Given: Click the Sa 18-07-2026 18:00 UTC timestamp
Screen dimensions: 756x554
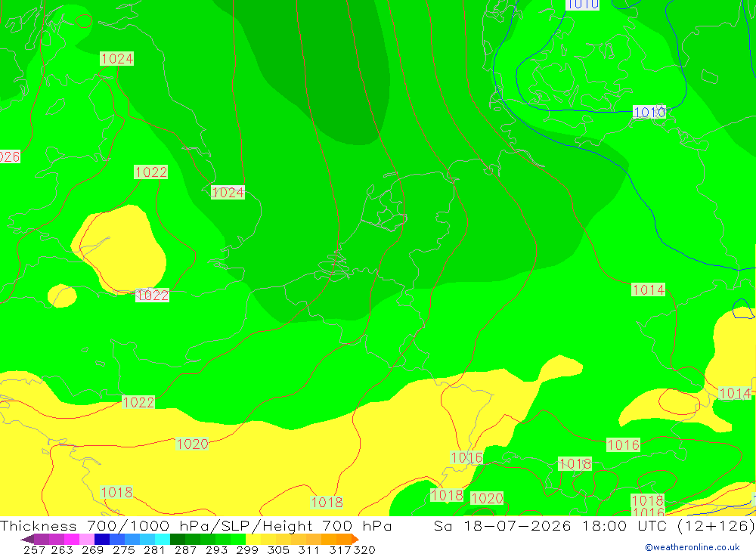Looking at the screenshot, I should point(550,525).
